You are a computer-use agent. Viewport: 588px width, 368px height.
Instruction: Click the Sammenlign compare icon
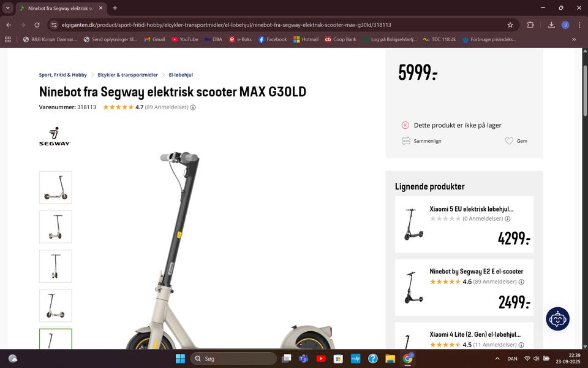[x=405, y=141]
